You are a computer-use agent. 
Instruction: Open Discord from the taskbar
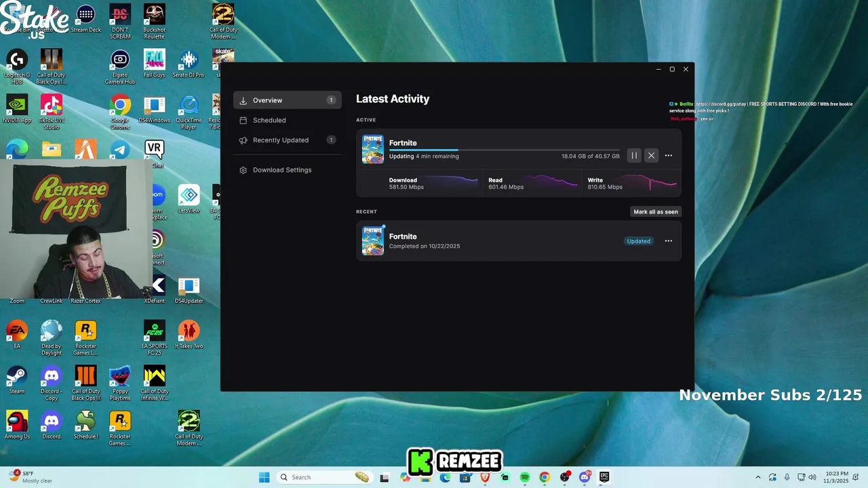pyautogui.click(x=585, y=477)
